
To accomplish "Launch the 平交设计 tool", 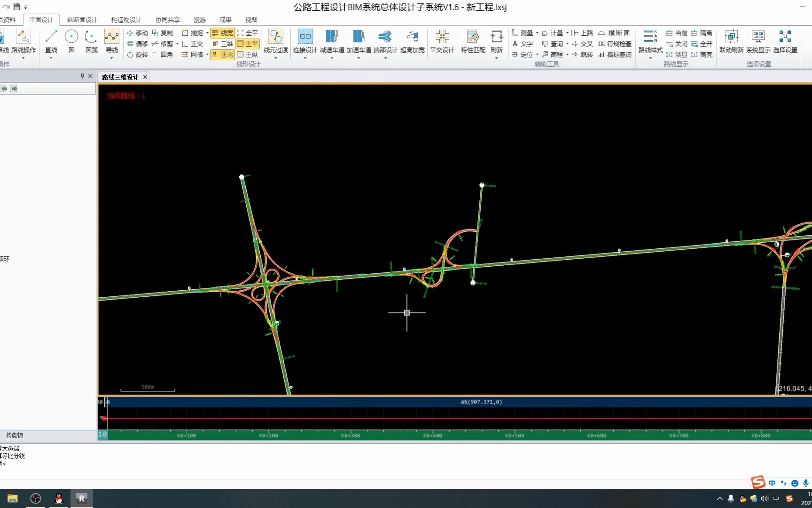I will pyautogui.click(x=442, y=42).
